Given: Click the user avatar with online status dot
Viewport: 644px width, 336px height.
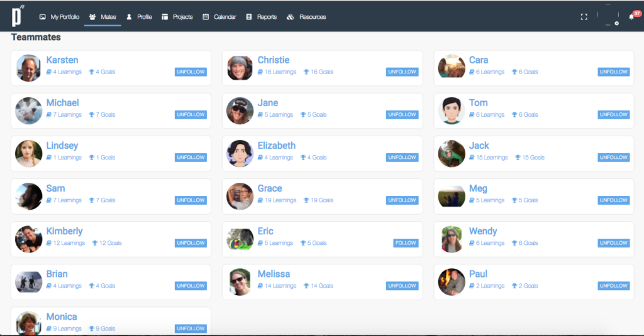Looking at the screenshot, I should coord(608,15).
